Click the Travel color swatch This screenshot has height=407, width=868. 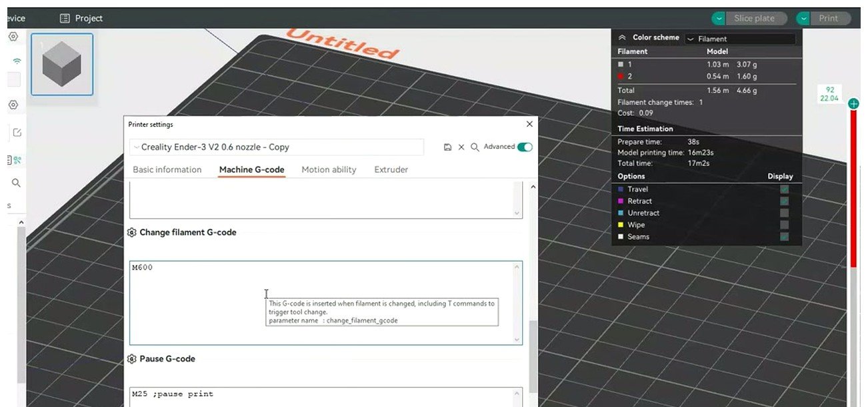pyautogui.click(x=621, y=189)
